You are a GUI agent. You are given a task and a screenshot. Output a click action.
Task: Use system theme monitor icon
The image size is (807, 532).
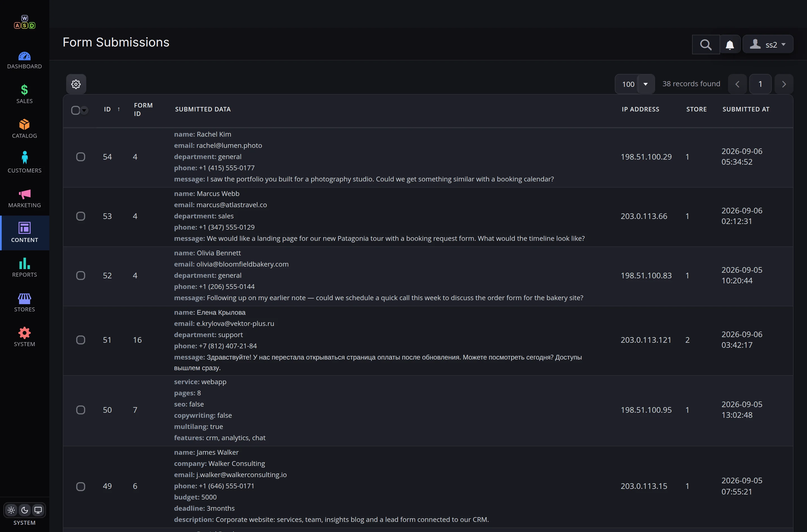(x=38, y=510)
